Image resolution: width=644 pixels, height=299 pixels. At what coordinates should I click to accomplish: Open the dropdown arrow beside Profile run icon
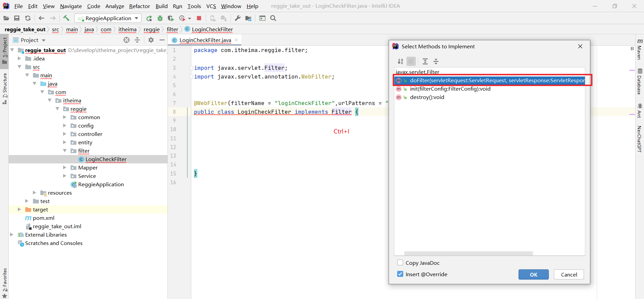coord(190,18)
